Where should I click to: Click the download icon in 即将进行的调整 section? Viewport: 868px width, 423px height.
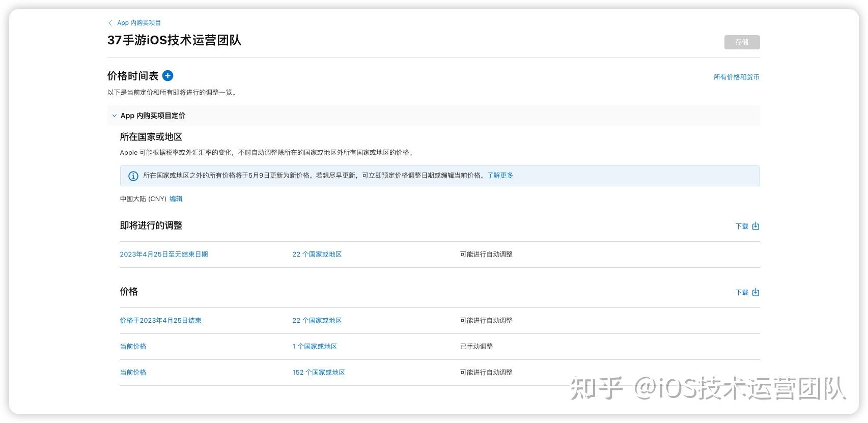coord(755,226)
